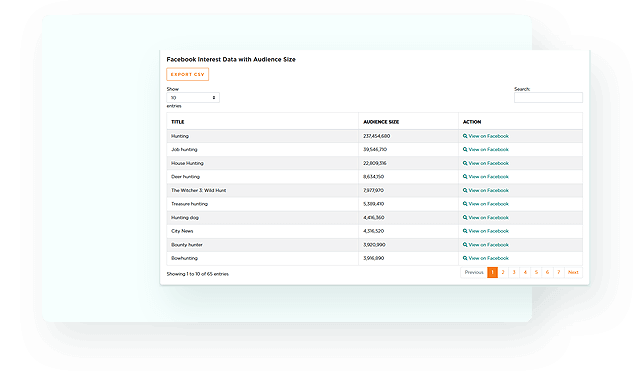The width and height of the screenshot is (633, 371).
Task: Go to pagination page 5
Action: point(536,272)
